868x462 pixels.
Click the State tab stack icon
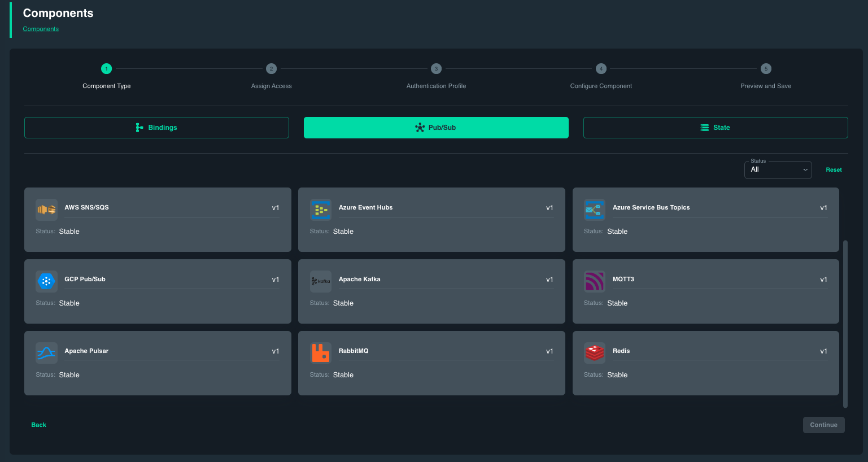point(704,128)
